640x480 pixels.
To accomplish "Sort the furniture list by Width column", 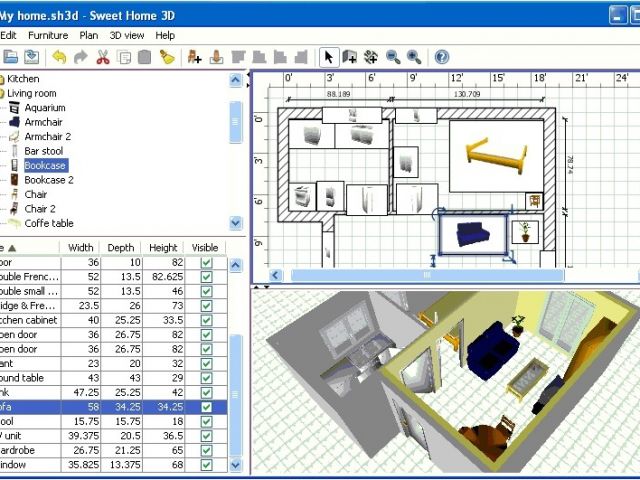I will (81, 248).
